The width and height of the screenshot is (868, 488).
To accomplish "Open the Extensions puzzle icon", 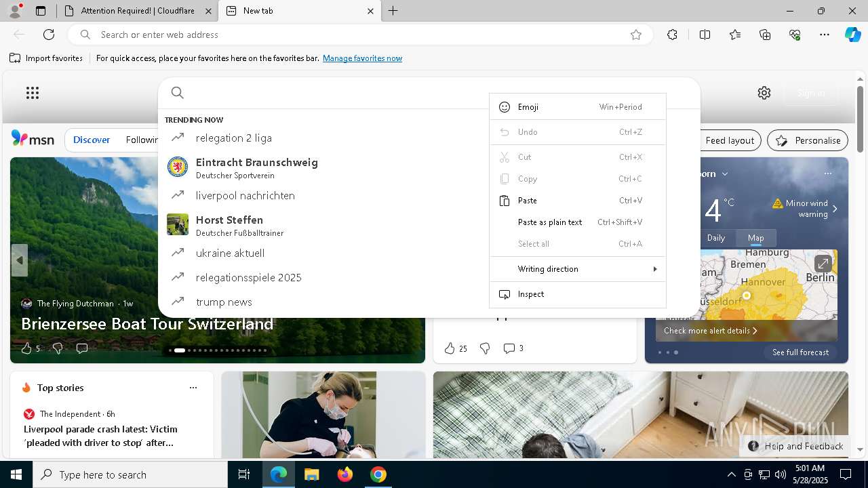I will coord(672,35).
